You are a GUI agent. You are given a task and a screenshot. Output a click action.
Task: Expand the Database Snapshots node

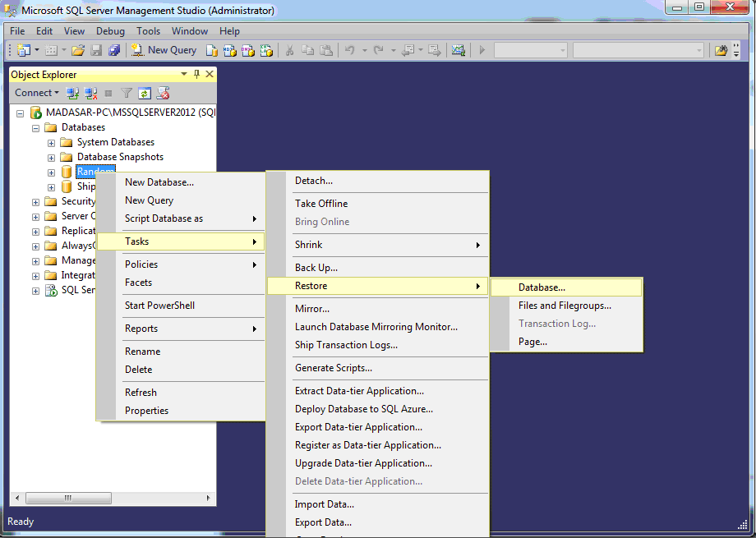(51, 158)
